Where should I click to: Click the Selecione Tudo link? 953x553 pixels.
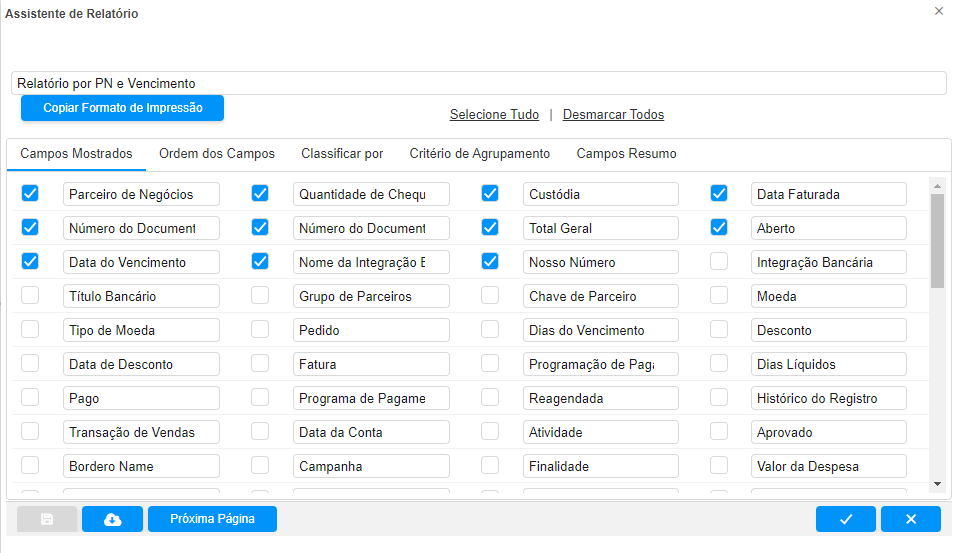(494, 115)
